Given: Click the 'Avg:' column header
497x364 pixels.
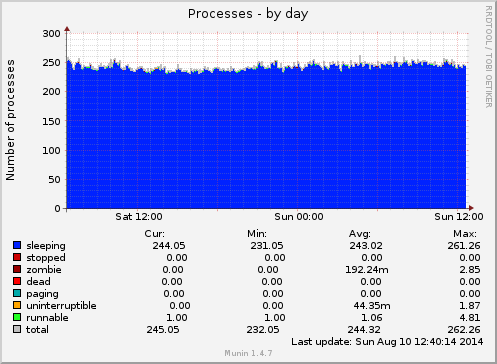Looking at the screenshot, I should (360, 234).
